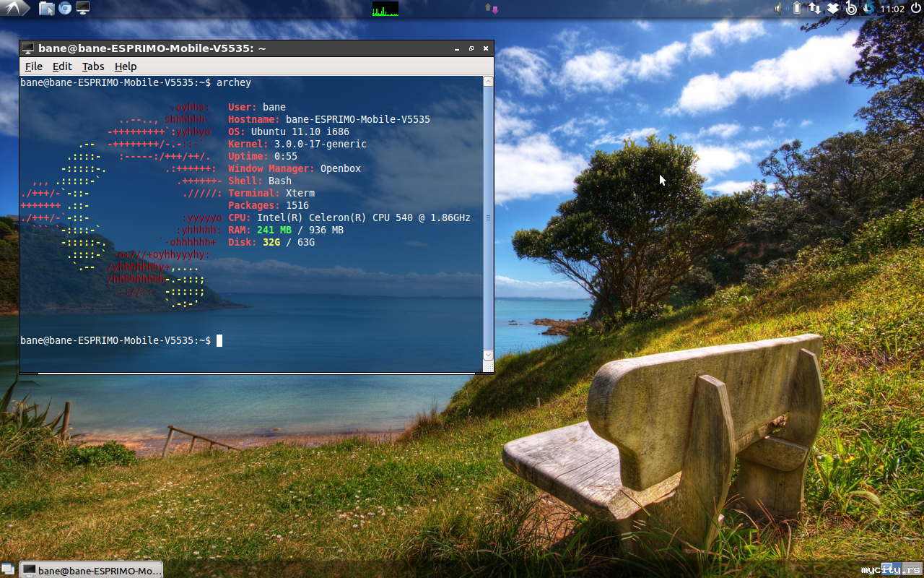Screen dimensions: 924x578
Task: Click the terminal scrollbar down arrow
Action: [488, 355]
